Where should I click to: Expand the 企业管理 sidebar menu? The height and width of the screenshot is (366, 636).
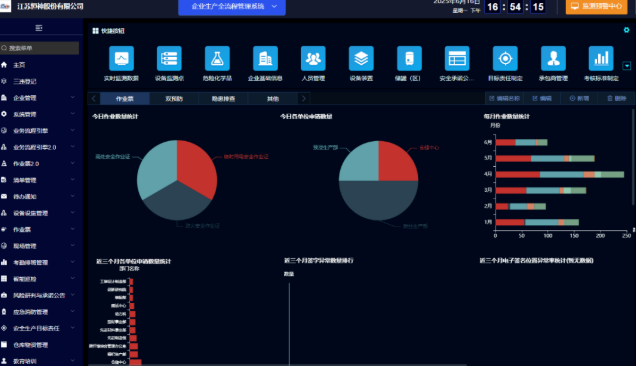39,98
